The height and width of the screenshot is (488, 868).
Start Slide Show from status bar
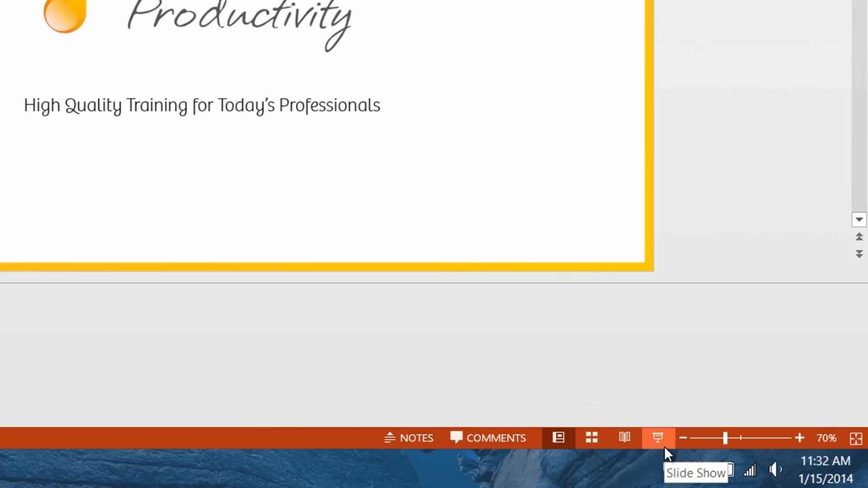(x=658, y=438)
